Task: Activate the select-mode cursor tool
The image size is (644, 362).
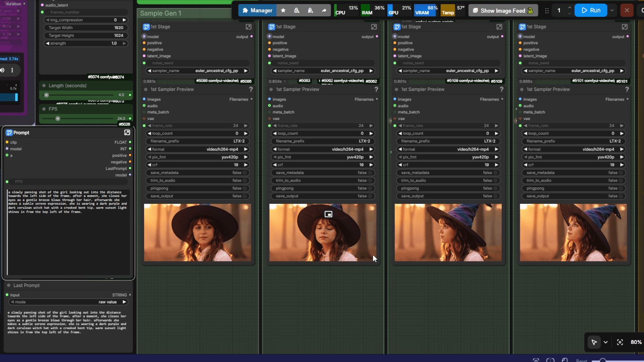Action: tap(594, 342)
